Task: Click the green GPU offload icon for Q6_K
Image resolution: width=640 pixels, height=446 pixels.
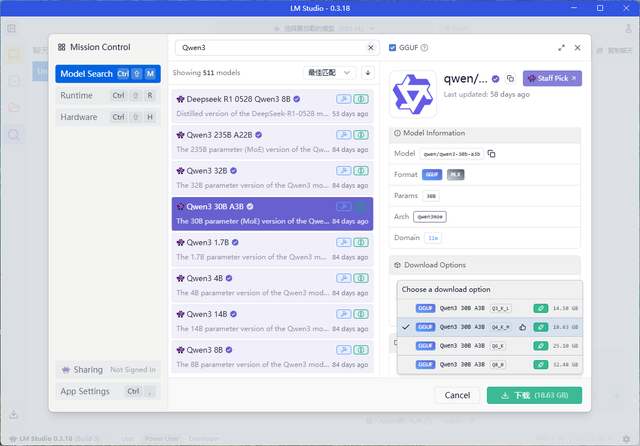Action: click(540, 346)
